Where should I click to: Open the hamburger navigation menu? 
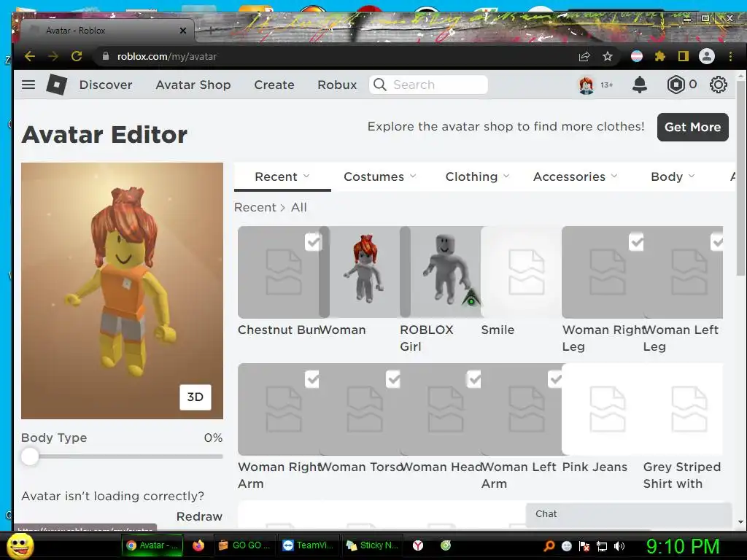[28, 85]
